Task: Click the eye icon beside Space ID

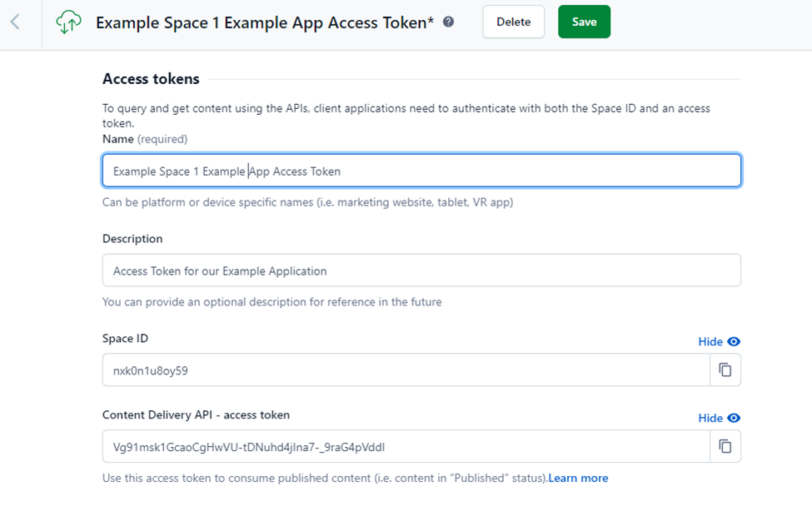Action: (734, 342)
